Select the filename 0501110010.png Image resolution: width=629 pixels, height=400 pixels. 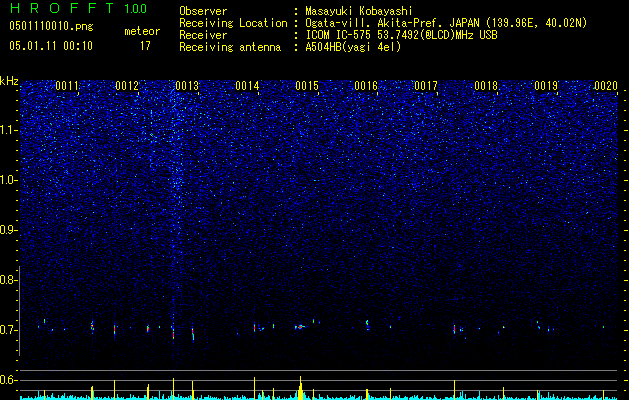click(x=51, y=27)
